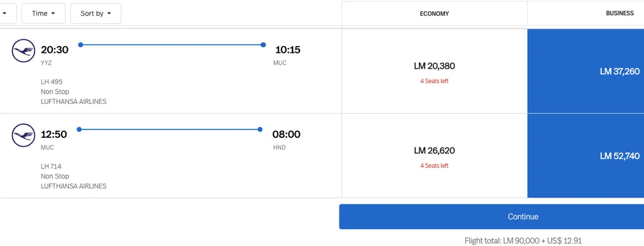Click the arrival dot on the MUC–HND route line
Screen dimensions: 644x246
pos(260,130)
